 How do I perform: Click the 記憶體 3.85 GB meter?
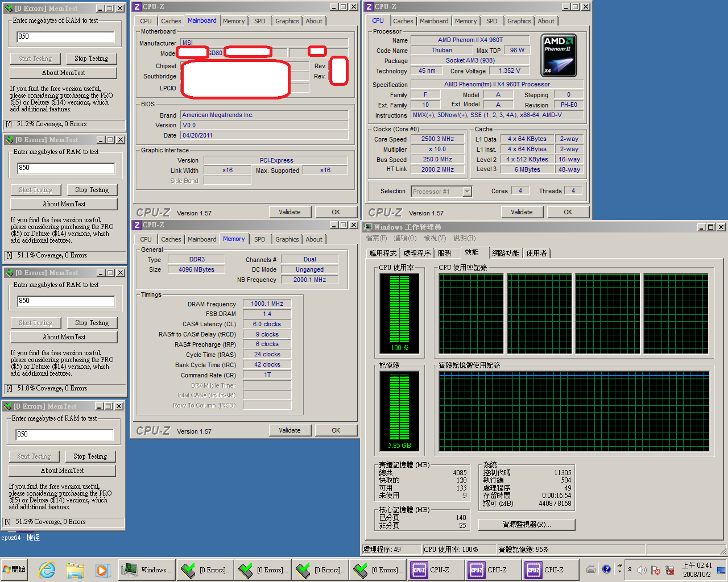(399, 411)
